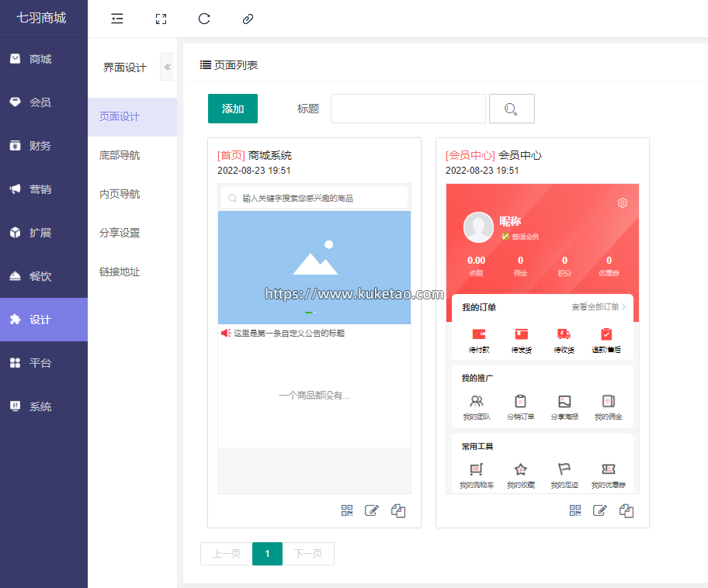Edit the 商城系统 home page
Screen dimensions: 708x588
372,510
